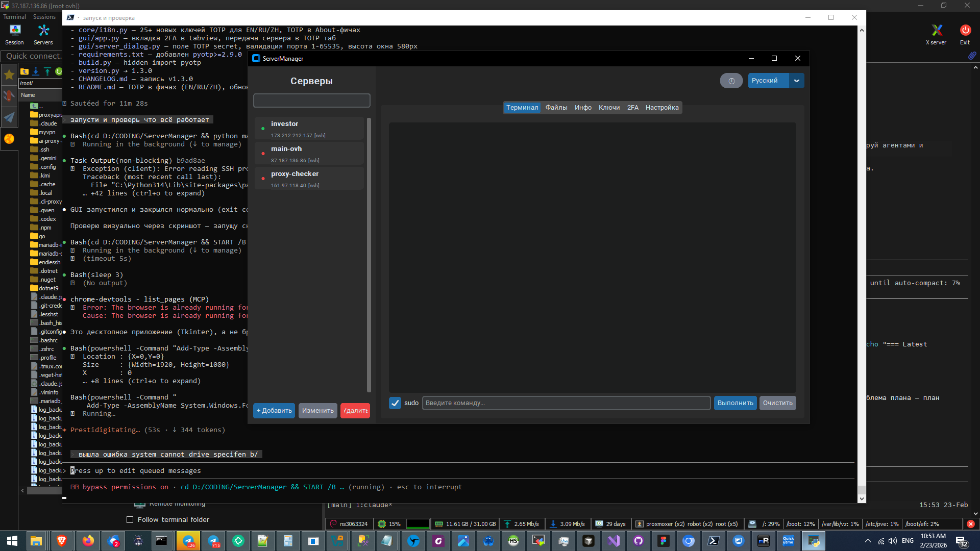
Task: Click the info button beside language selector
Action: [731, 81]
